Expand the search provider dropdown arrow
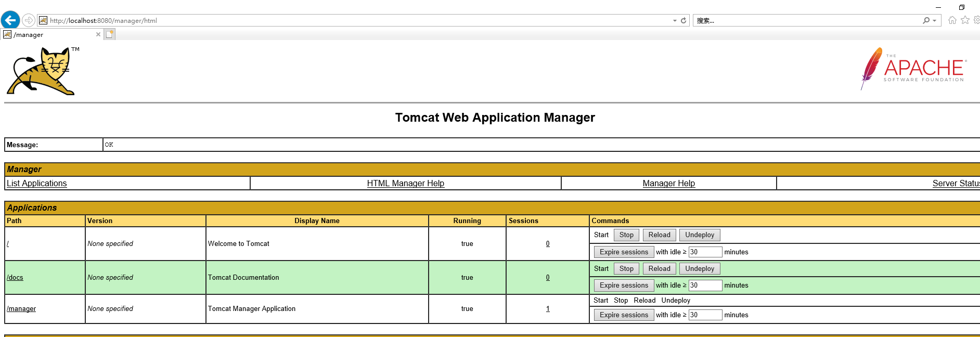 935,21
